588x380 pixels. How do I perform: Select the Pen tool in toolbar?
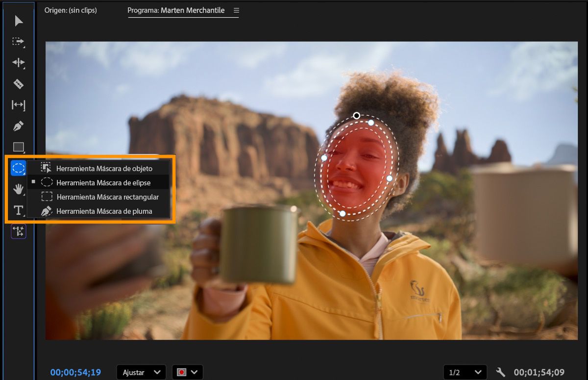coord(19,126)
